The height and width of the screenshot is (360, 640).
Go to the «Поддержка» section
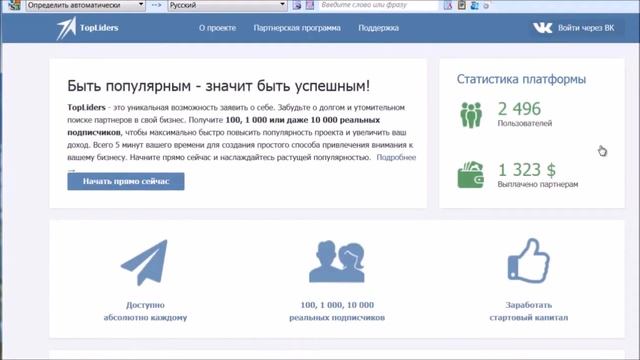pos(378,28)
